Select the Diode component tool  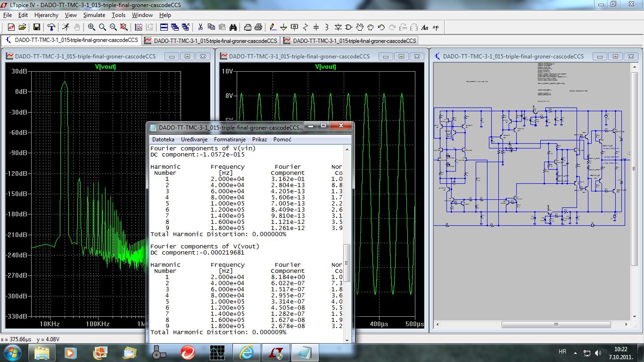(x=338, y=27)
